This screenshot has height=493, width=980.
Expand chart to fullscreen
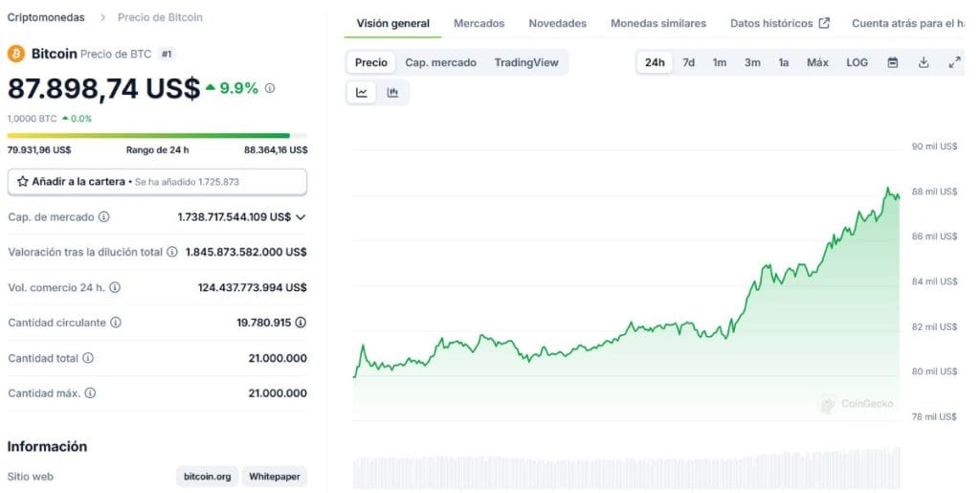[954, 62]
